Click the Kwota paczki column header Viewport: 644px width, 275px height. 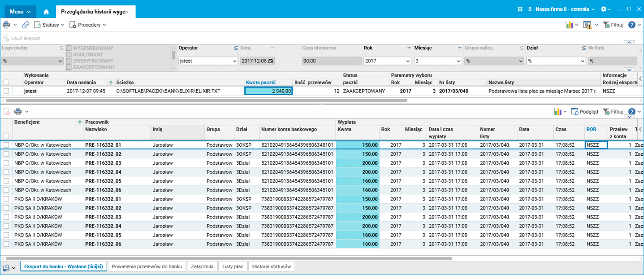pyautogui.click(x=260, y=83)
